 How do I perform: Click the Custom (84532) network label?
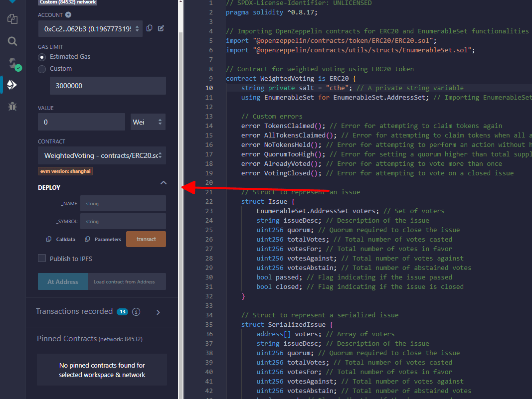(67, 2)
